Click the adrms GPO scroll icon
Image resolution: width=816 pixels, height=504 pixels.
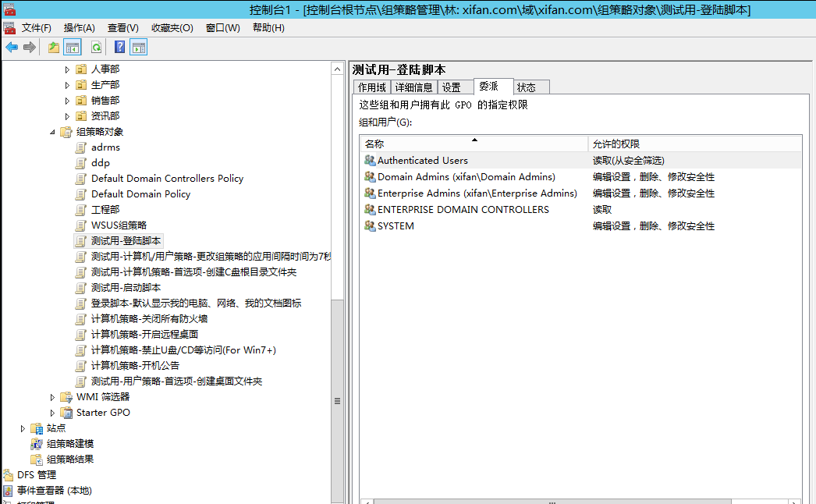click(80, 147)
